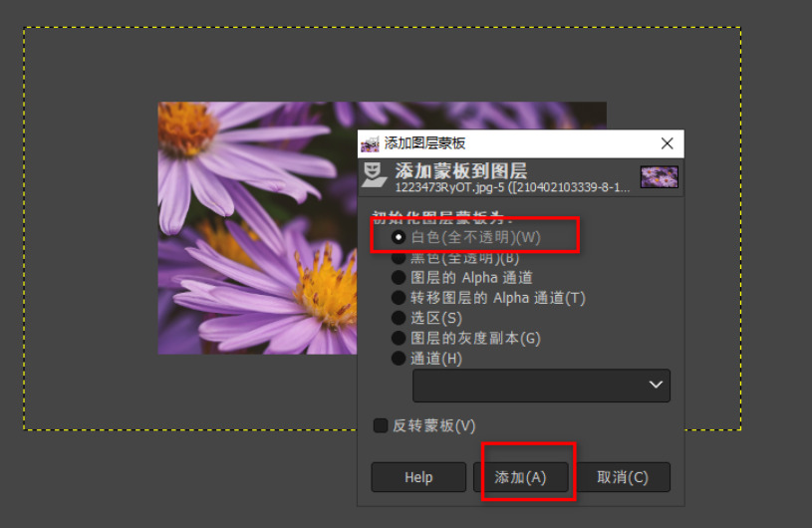Viewport: 812px width, 528px height.
Task: Click the mask icon in dialog header
Action: 374,175
